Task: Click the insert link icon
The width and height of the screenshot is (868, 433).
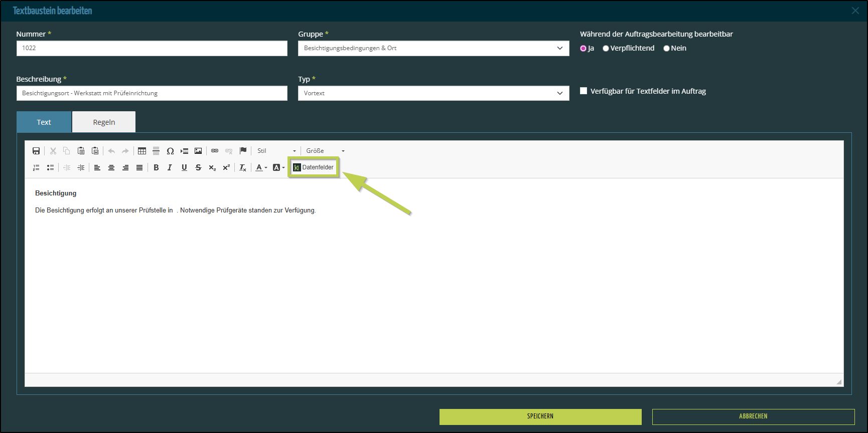Action: pyautogui.click(x=215, y=151)
